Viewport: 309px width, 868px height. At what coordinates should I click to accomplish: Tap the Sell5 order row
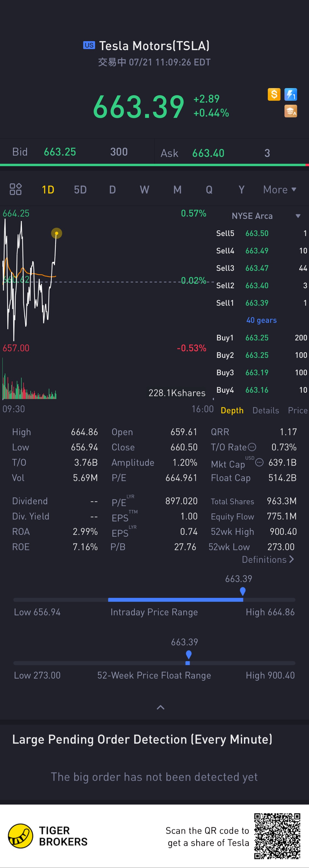click(x=261, y=233)
